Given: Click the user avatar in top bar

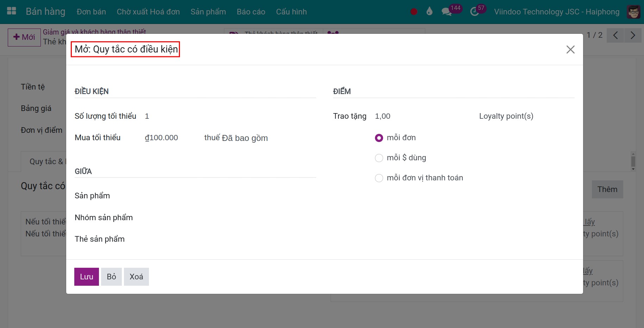Looking at the screenshot, I should (x=633, y=12).
